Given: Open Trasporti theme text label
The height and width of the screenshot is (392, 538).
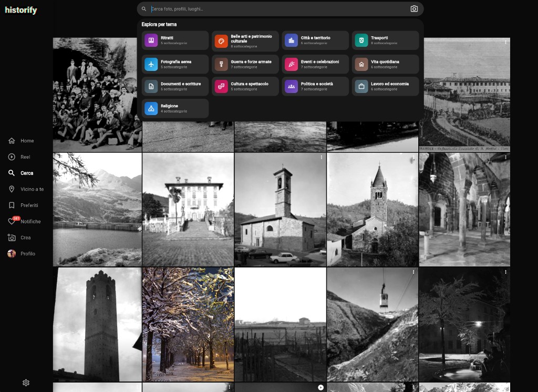Looking at the screenshot, I should pyautogui.click(x=379, y=38).
